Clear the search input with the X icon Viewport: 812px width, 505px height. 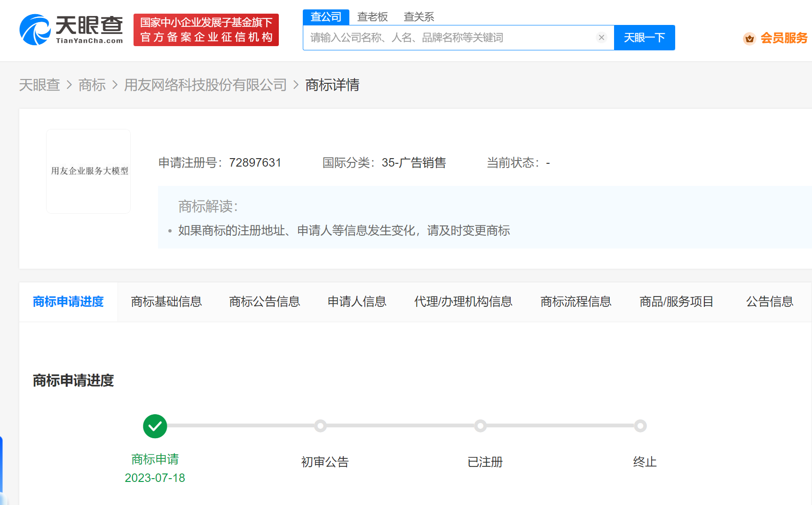pyautogui.click(x=601, y=38)
